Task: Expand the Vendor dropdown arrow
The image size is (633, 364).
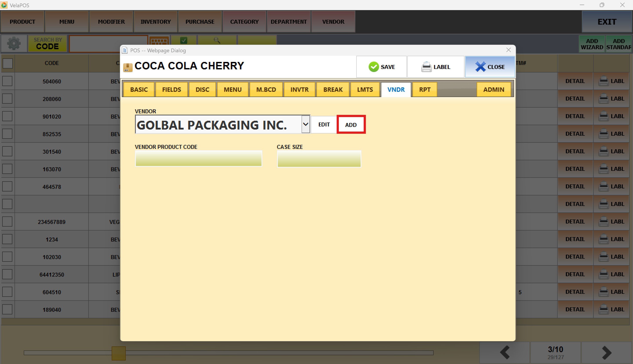Action: pos(305,124)
